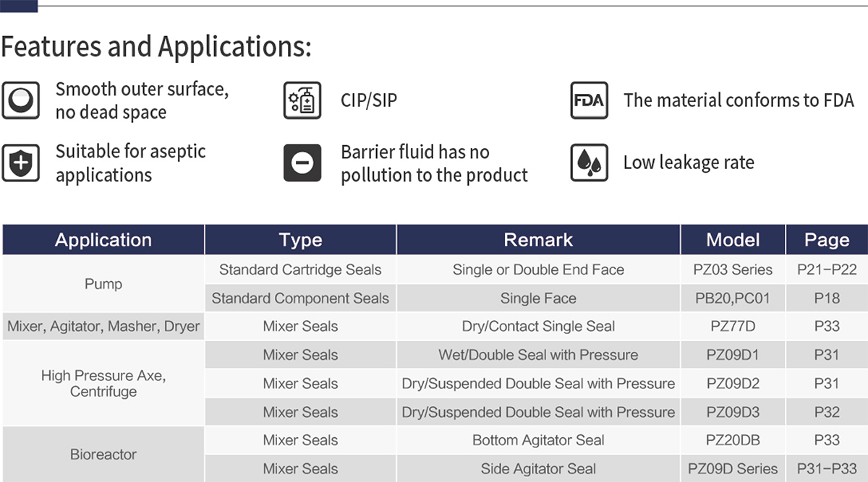Click the PZ77D model cell
This screenshot has width=868, height=482.
tap(733, 327)
